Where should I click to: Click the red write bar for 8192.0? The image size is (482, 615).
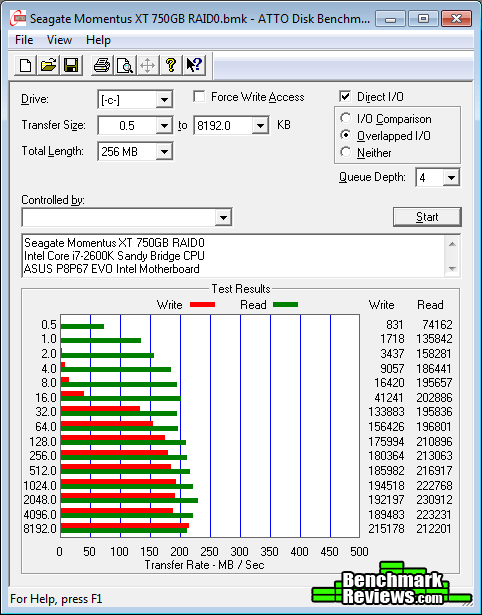click(x=125, y=526)
